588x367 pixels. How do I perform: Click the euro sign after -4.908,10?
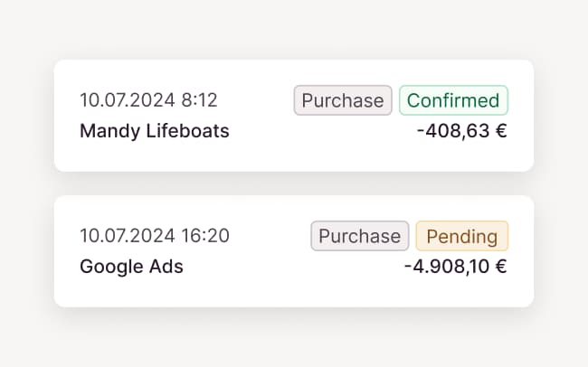pyautogui.click(x=500, y=267)
